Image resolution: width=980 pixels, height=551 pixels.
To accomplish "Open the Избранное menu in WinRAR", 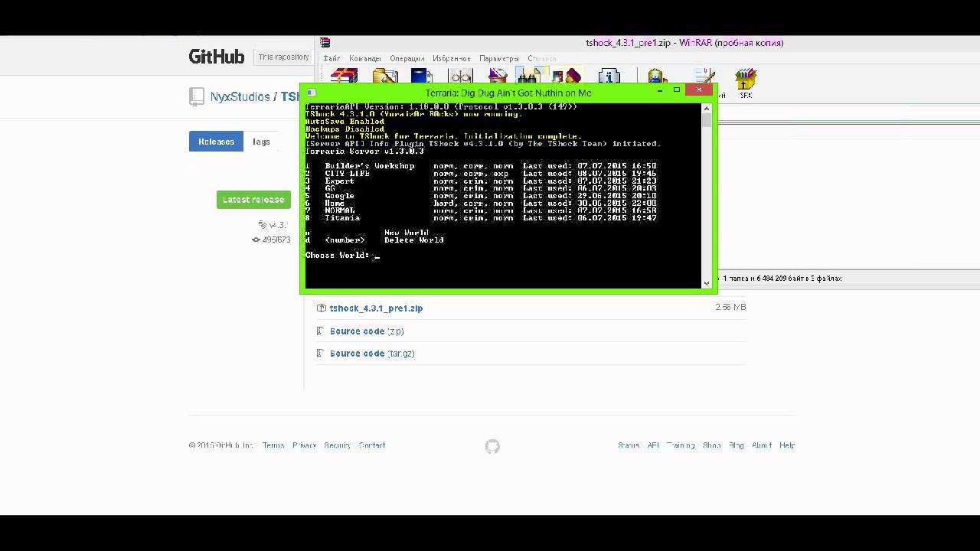I will 452,59.
